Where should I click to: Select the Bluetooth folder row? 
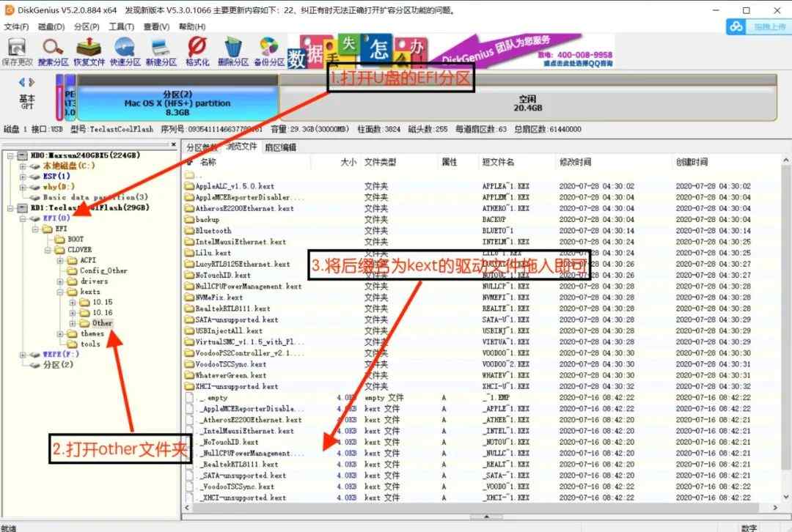(482, 231)
